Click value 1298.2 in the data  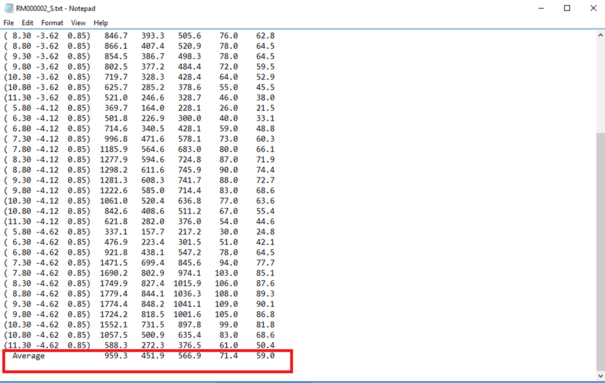113,170
